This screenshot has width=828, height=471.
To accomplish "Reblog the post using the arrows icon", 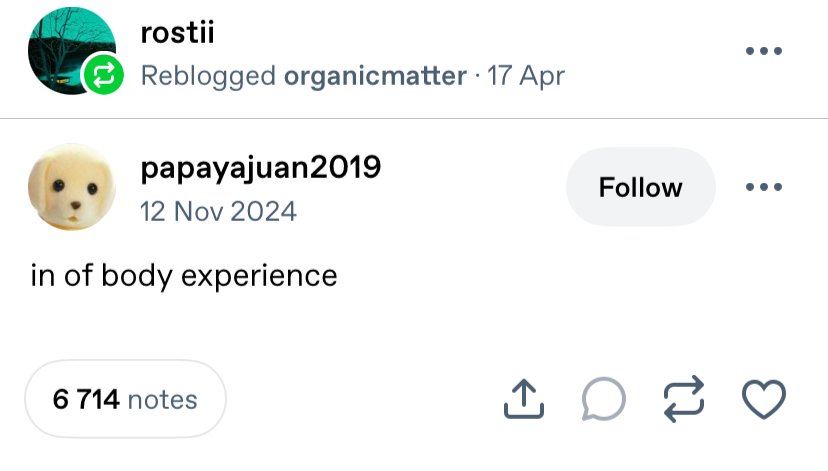I will pos(684,400).
